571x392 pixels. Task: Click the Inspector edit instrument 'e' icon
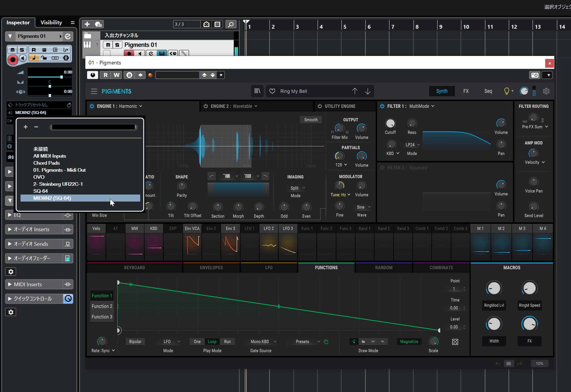tap(68, 36)
